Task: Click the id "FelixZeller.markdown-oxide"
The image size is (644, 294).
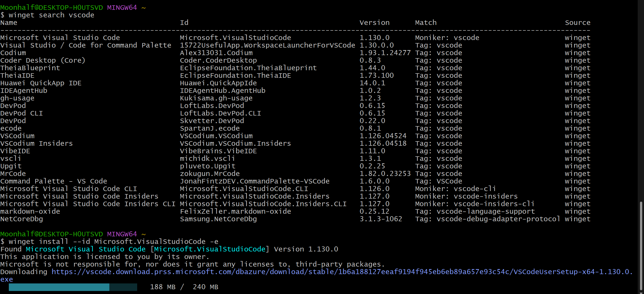Action: pos(236,211)
